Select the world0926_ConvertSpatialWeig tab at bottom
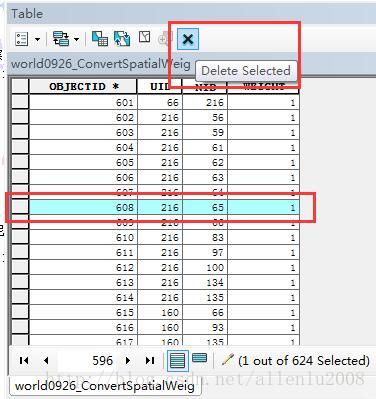Image resolution: width=376 pixels, height=399 pixels. pyautogui.click(x=104, y=386)
